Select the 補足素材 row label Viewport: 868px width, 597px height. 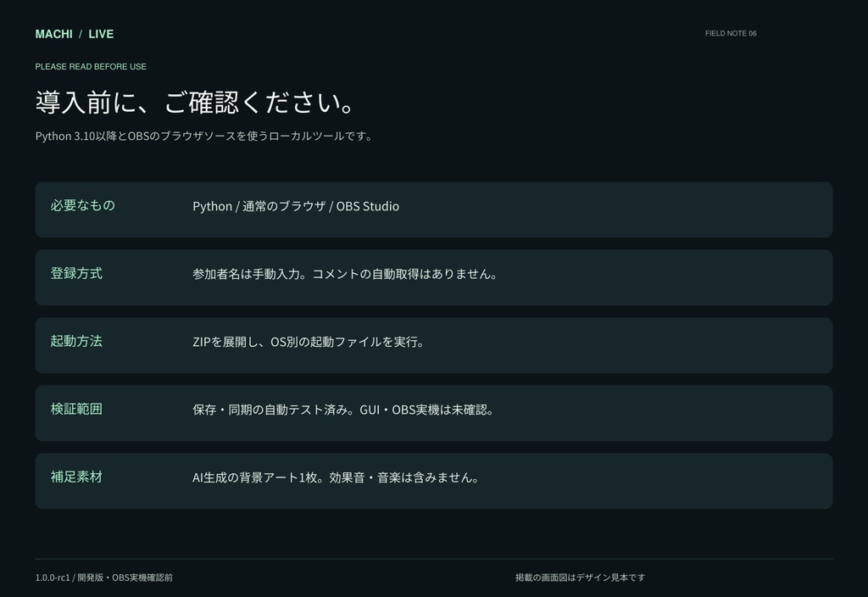76,477
